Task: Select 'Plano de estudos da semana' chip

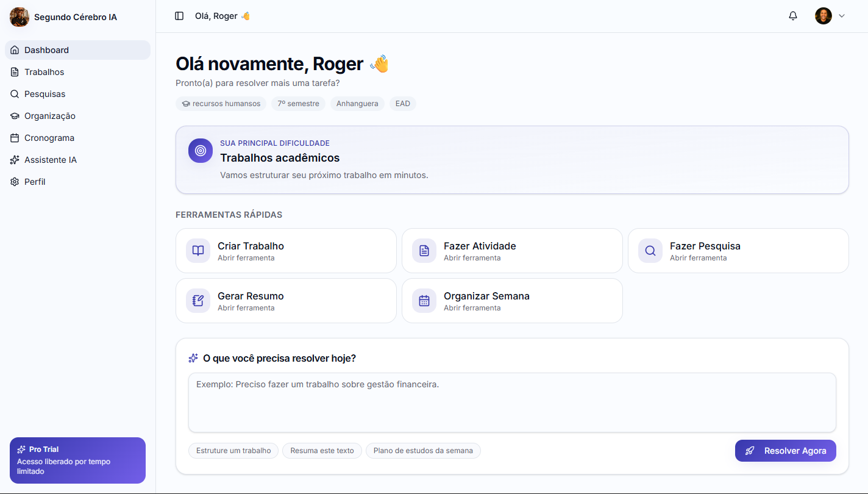Action: (x=423, y=451)
